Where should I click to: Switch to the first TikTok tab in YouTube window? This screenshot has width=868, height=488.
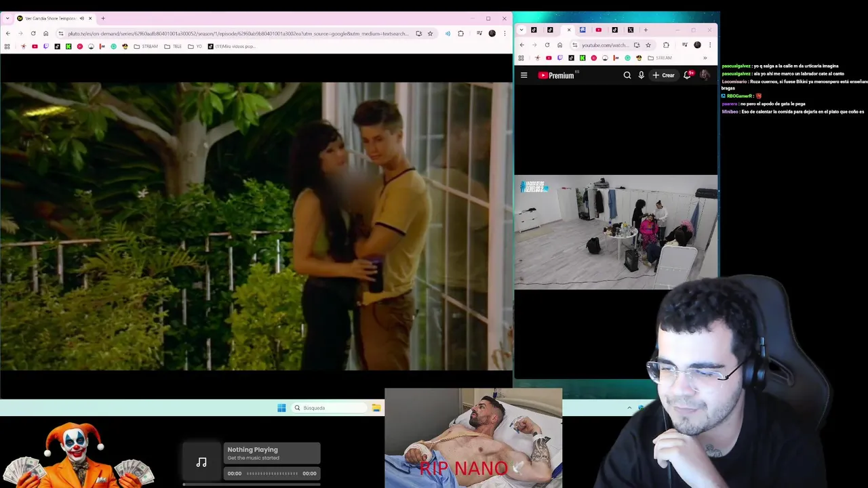tap(534, 30)
